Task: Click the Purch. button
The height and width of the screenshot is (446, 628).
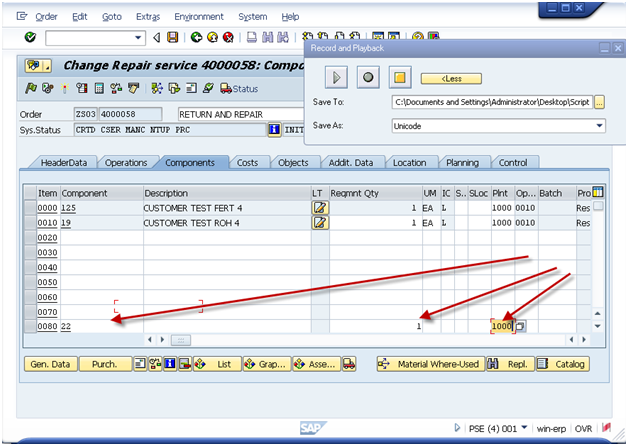Action: [105, 364]
